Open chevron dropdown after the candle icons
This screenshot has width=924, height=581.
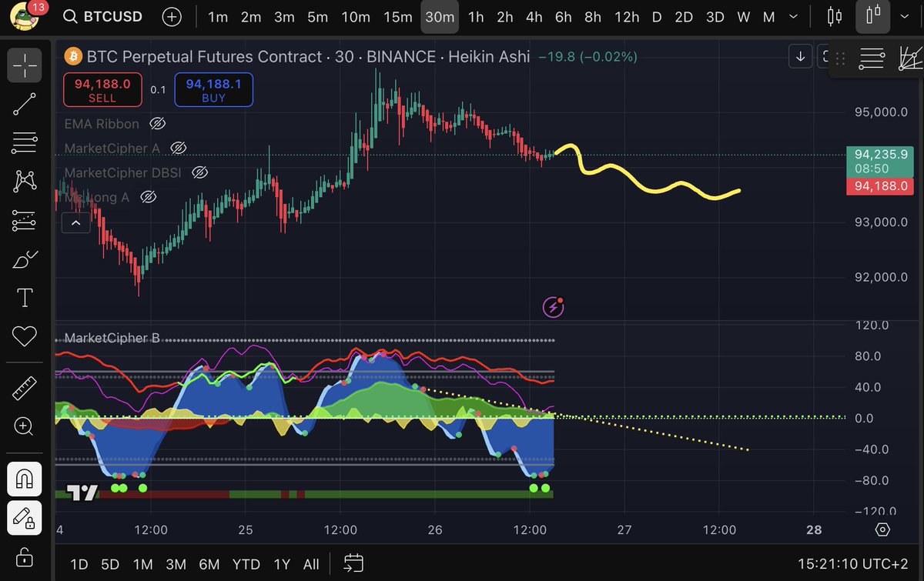pos(906,17)
